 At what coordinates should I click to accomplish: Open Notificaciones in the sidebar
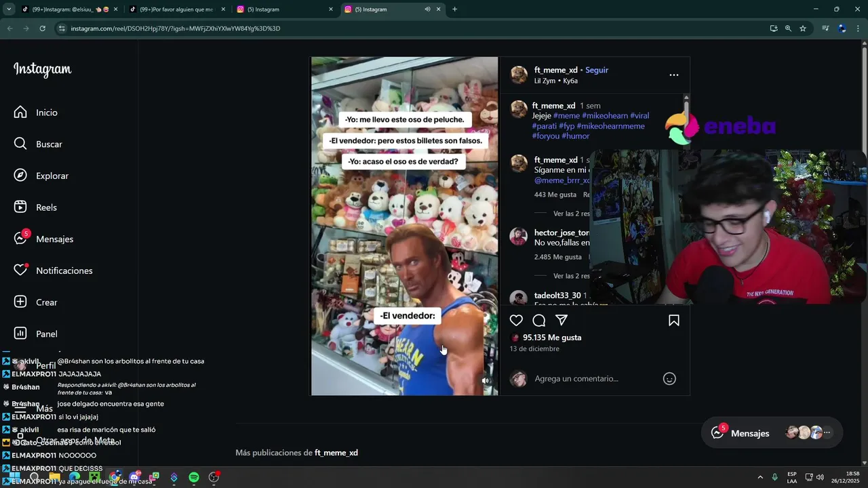coord(54,270)
